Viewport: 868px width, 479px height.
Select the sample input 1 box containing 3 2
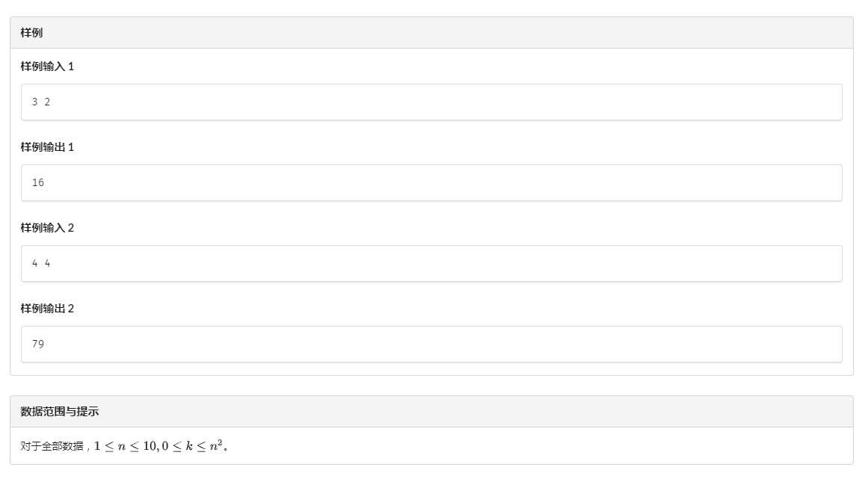pos(431,102)
